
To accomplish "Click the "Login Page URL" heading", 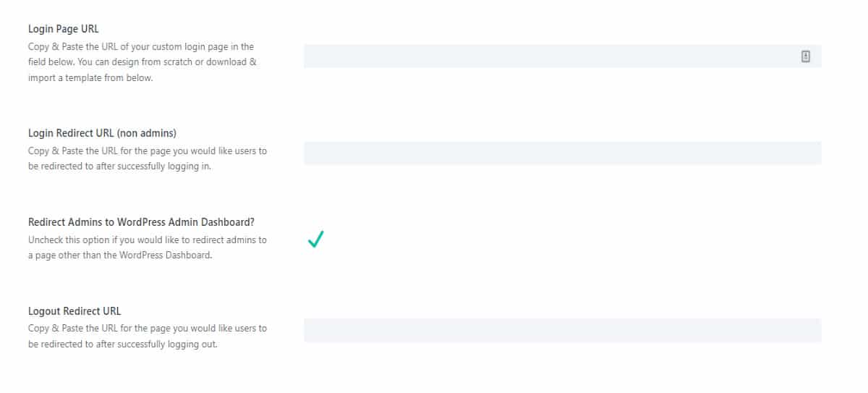I will tap(64, 30).
